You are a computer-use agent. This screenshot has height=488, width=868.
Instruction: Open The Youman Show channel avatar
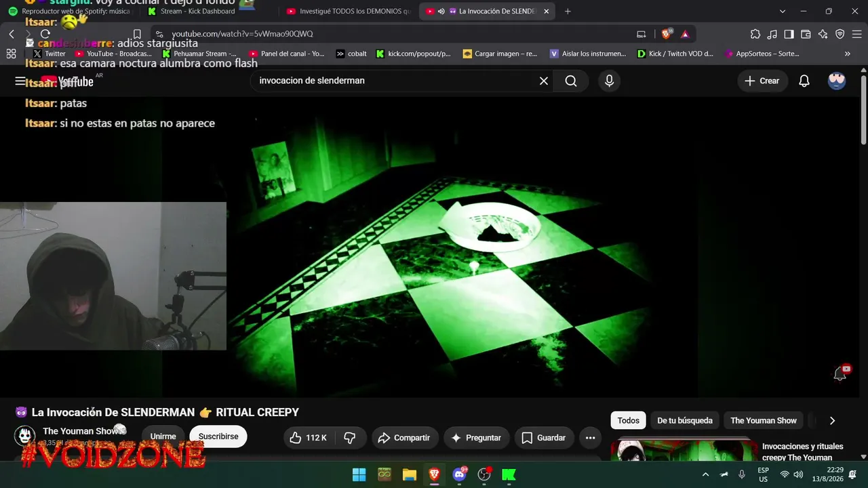[25, 436]
